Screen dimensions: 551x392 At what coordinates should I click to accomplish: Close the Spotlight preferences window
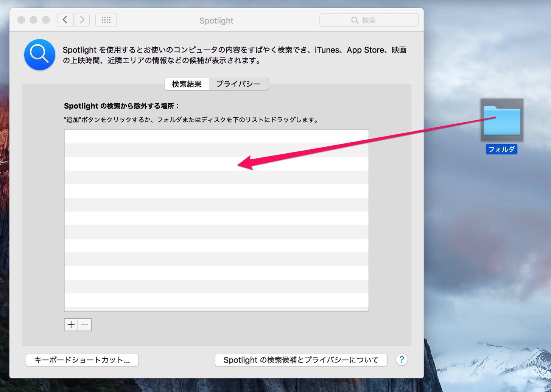(x=21, y=20)
